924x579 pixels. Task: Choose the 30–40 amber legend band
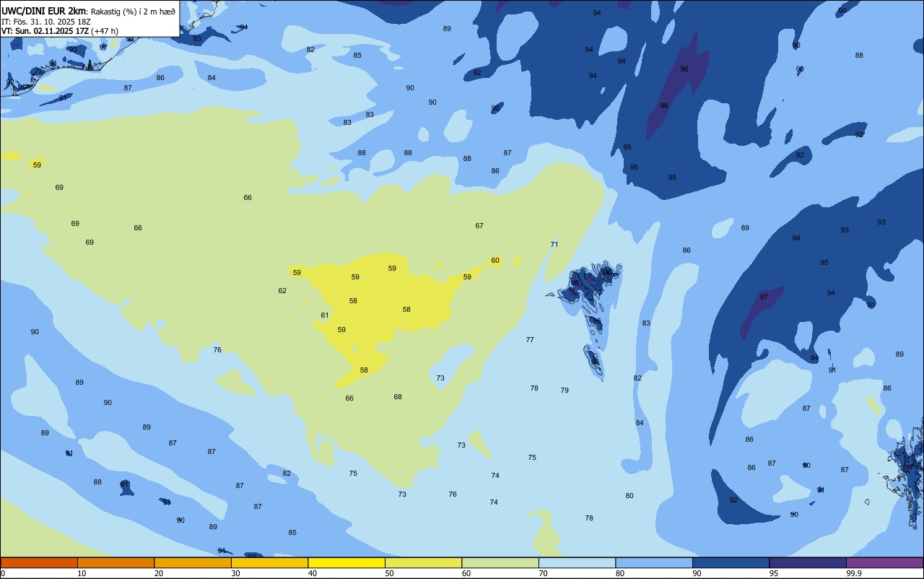[269, 562]
